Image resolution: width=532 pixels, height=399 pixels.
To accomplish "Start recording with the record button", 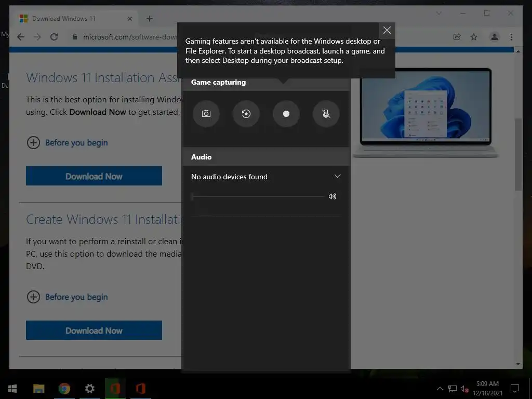I will (x=286, y=114).
